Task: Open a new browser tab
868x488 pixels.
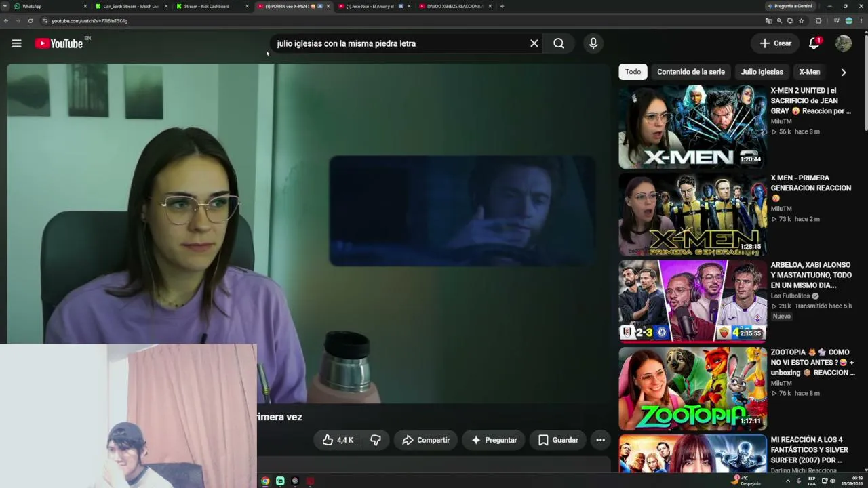Action: pyautogui.click(x=502, y=6)
